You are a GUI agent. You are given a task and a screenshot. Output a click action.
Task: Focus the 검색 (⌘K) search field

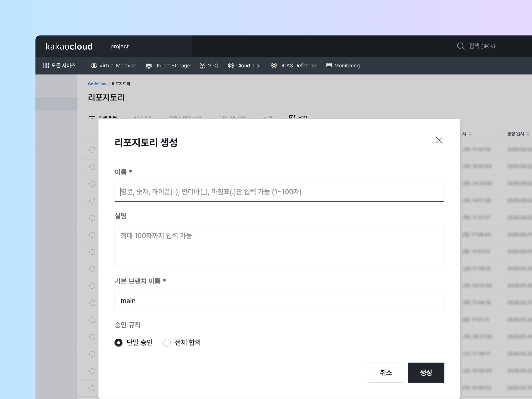click(482, 46)
